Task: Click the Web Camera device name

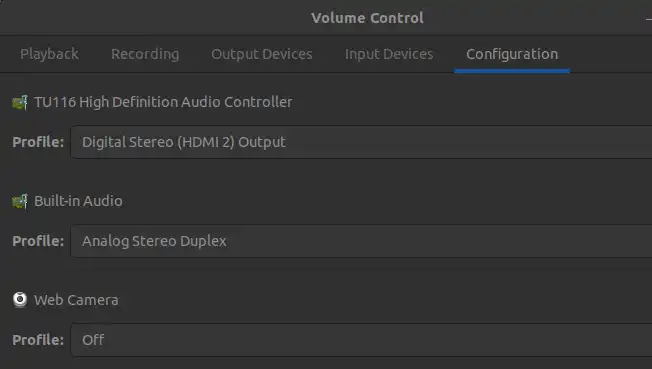Action: coord(76,300)
